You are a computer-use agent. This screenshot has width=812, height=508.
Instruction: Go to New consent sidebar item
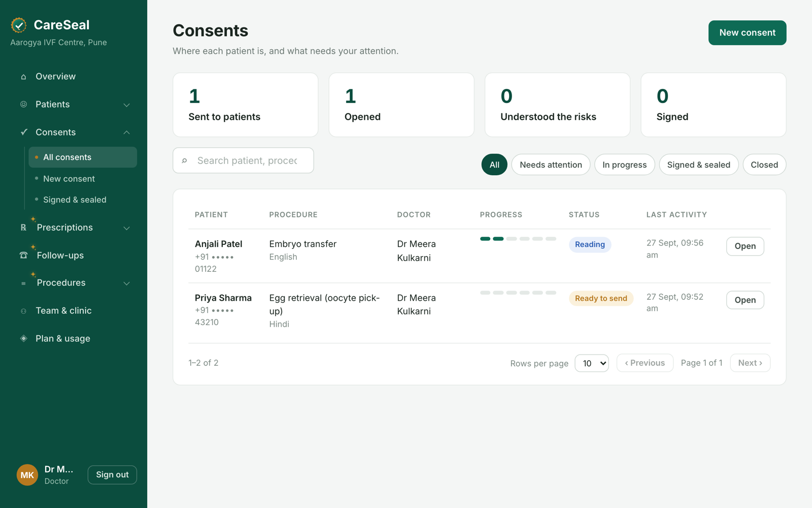pos(83,179)
